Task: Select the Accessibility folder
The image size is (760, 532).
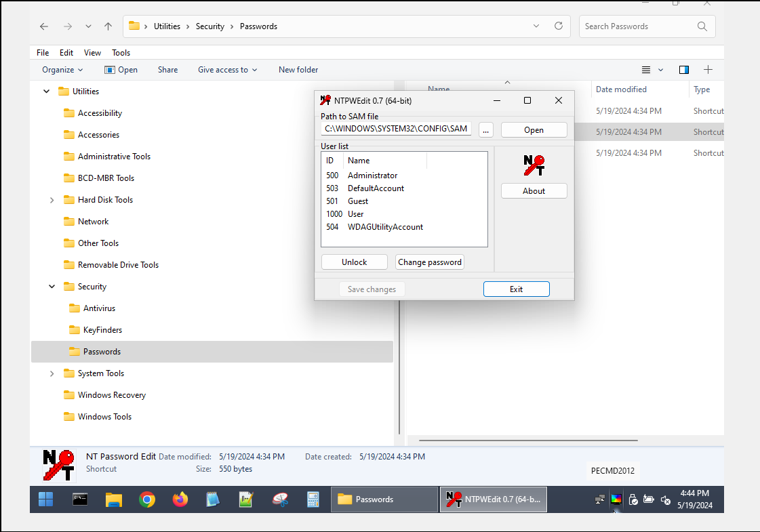Action: 100,113
